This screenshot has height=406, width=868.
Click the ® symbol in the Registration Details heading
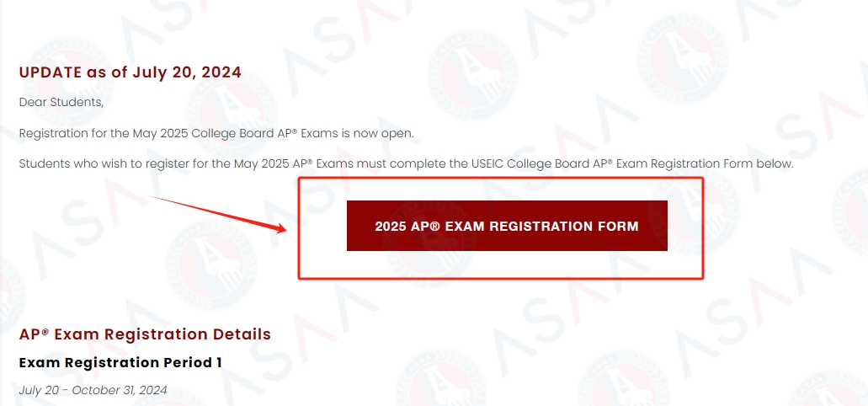click(45, 331)
